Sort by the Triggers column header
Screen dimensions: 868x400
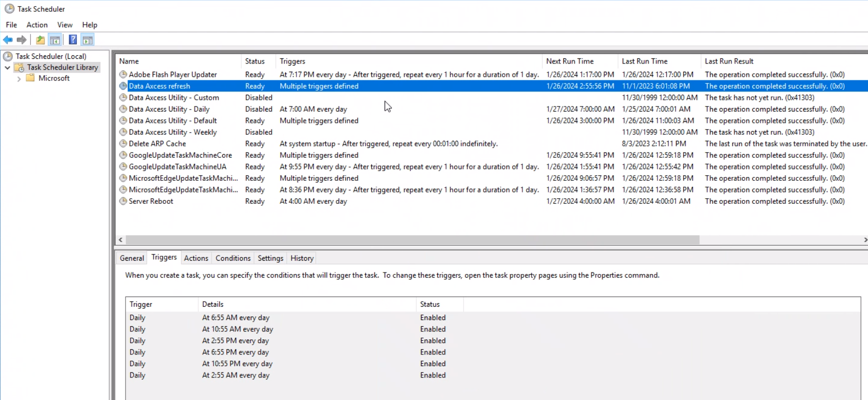pos(409,61)
